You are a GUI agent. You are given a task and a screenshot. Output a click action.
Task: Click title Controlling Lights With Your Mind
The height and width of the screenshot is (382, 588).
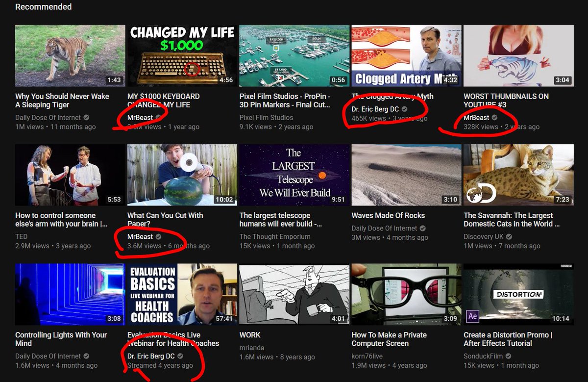61,339
